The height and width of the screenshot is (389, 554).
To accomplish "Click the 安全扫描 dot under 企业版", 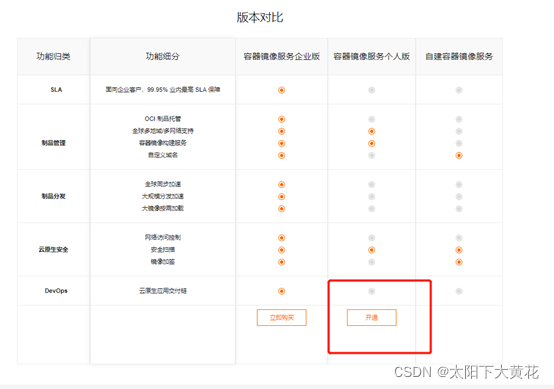I will click(x=282, y=250).
